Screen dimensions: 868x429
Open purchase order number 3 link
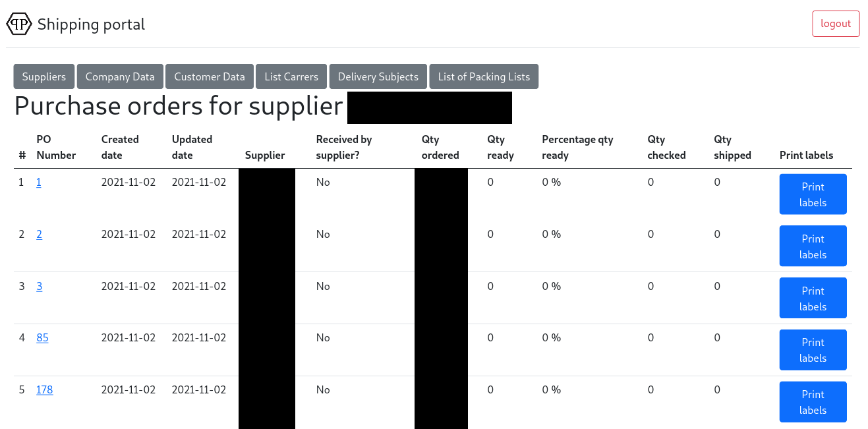pos(40,287)
